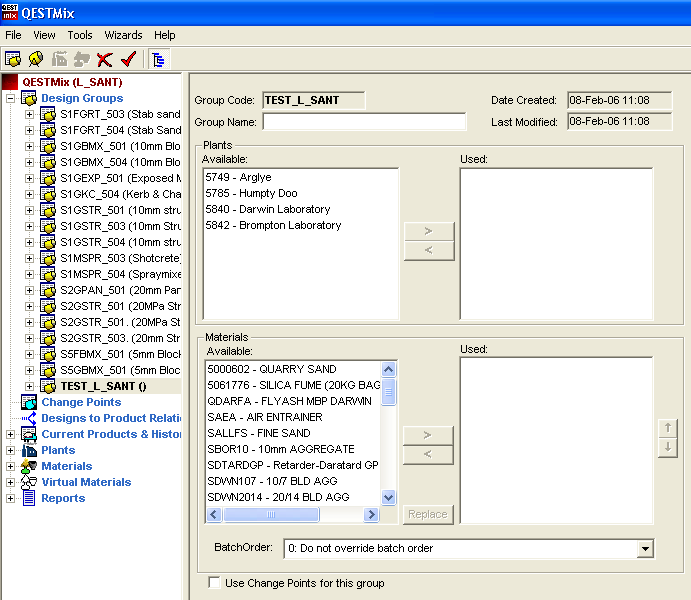The image size is (691, 600).
Task: Click the yellow barrel toolbar icon
Action: point(36,59)
